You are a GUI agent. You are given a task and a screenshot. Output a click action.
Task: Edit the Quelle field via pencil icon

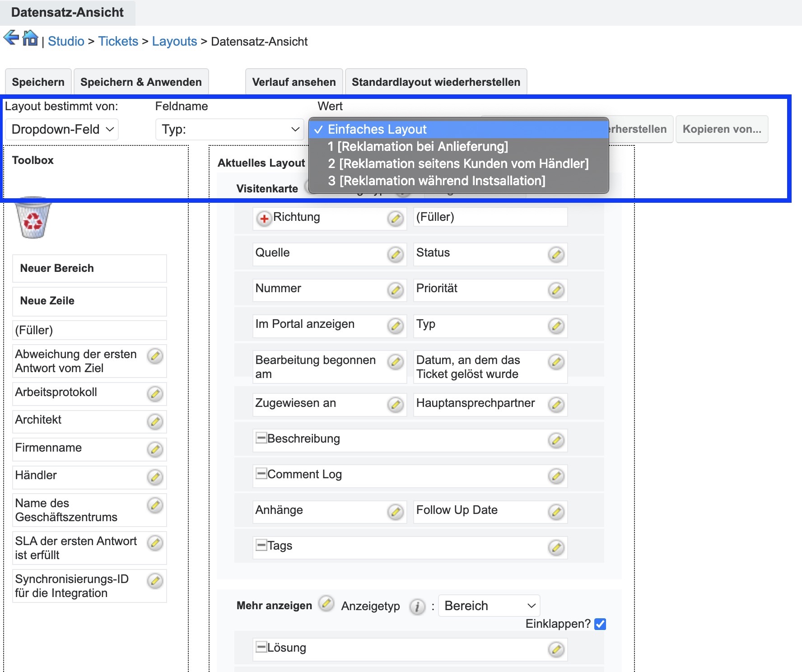pos(396,254)
